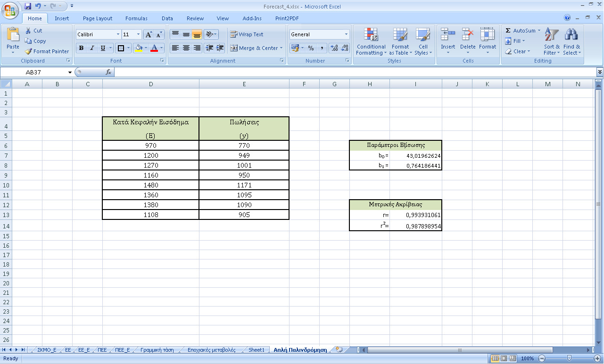The height and width of the screenshot is (364, 604).
Task: Expand the formula bar
Action: pos(600,72)
